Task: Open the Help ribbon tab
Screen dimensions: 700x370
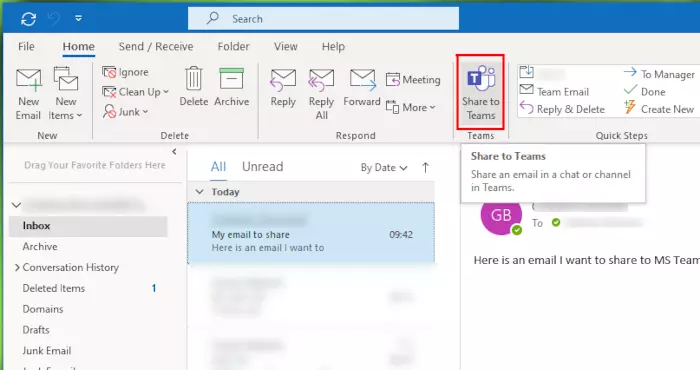Action: click(333, 46)
